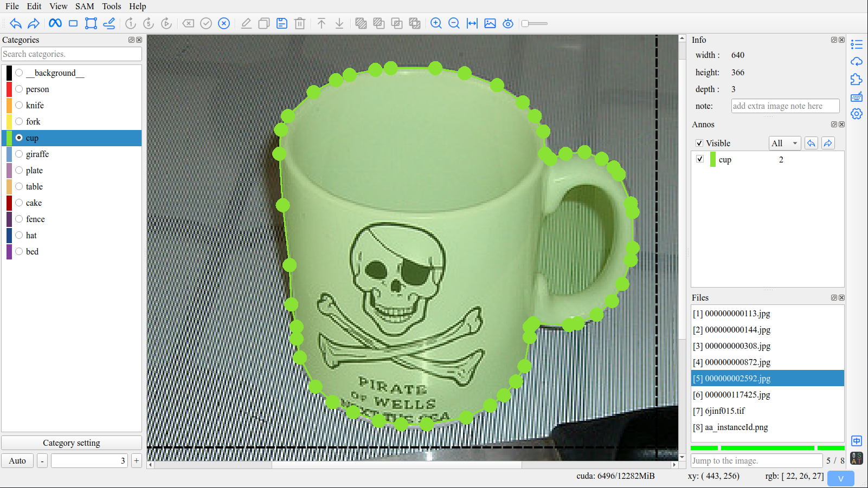This screenshot has height=488, width=868.
Task: Open file 000000000113.jpg in Files list
Action: [x=768, y=314]
